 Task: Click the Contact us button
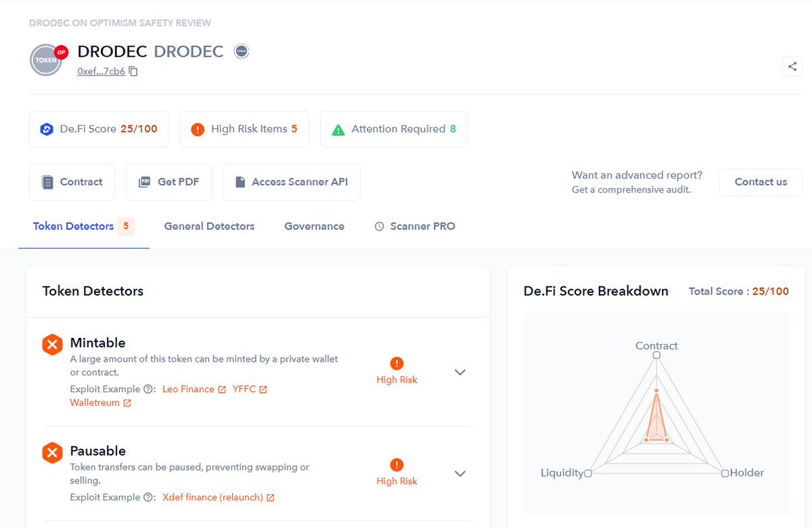point(761,182)
